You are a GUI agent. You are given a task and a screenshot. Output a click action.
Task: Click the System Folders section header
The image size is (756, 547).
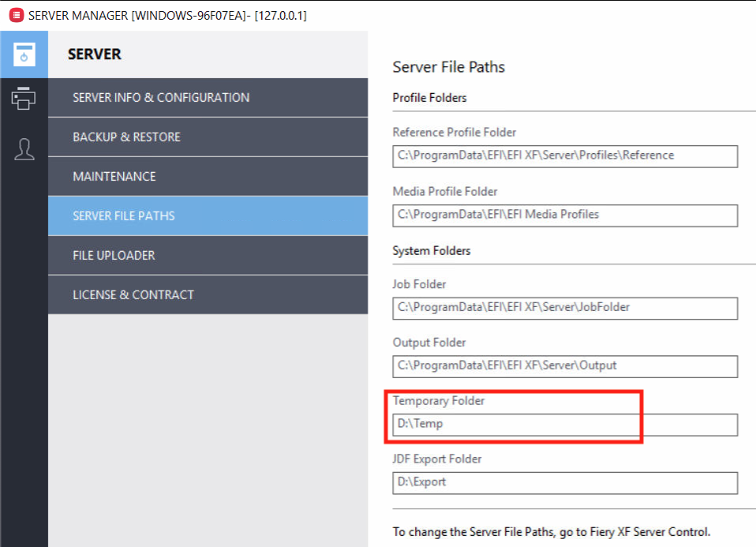(432, 250)
